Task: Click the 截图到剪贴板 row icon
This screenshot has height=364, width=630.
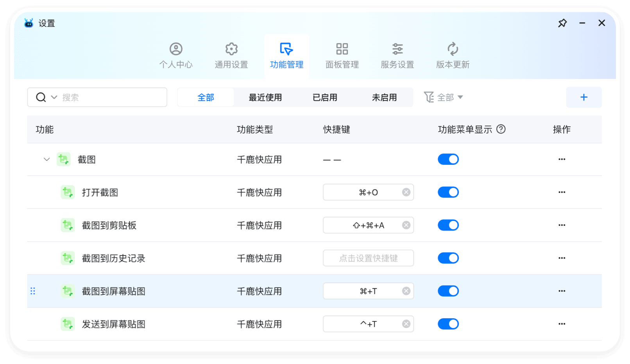Action: [68, 225]
